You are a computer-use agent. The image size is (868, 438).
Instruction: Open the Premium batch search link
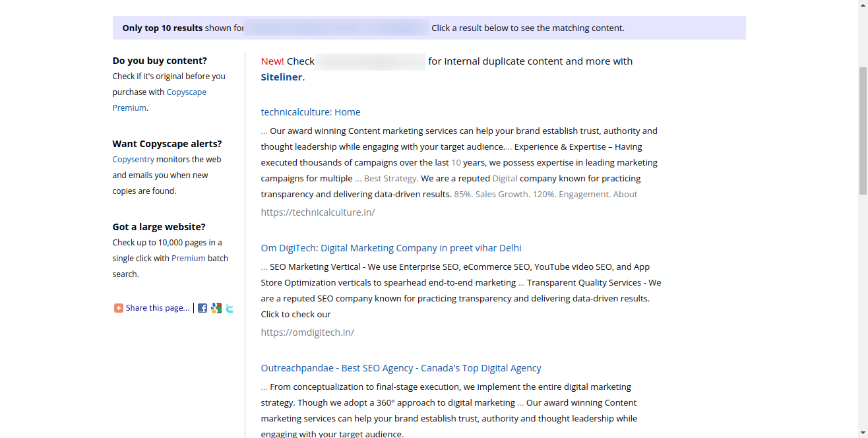click(189, 258)
